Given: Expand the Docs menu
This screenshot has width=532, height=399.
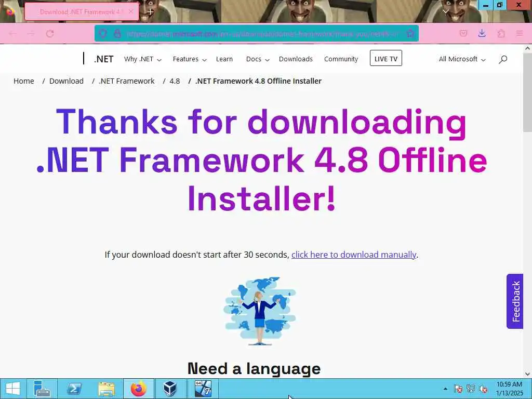Looking at the screenshot, I should pyautogui.click(x=258, y=59).
